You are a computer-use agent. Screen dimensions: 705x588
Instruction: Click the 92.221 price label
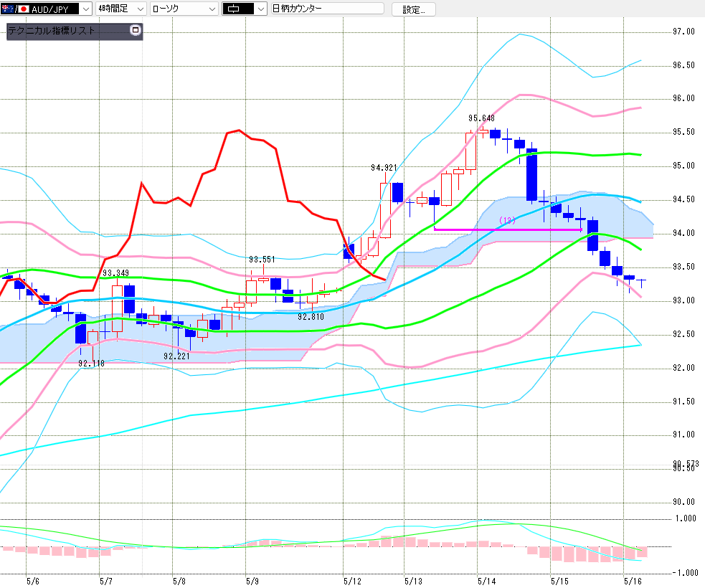176,356
